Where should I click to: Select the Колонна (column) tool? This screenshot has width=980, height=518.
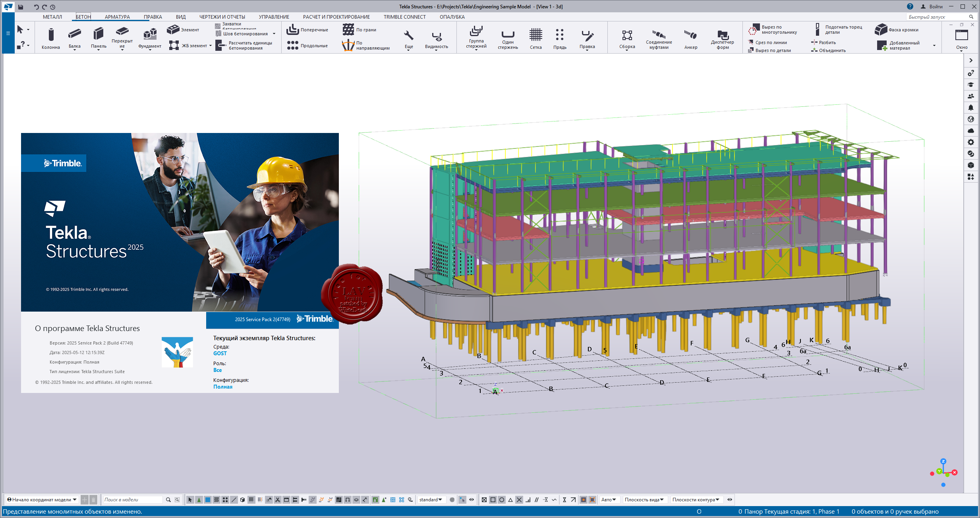click(51, 38)
